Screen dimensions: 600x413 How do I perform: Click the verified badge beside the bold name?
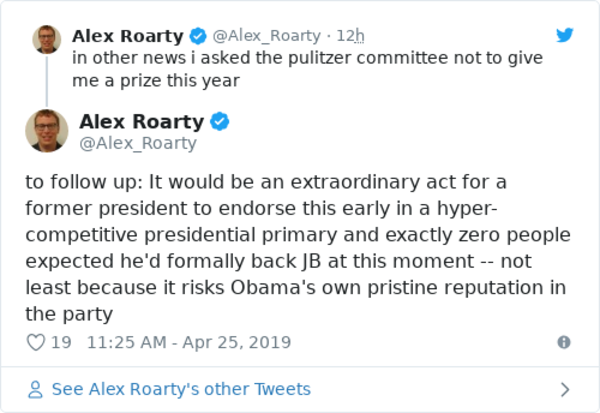pos(220,122)
